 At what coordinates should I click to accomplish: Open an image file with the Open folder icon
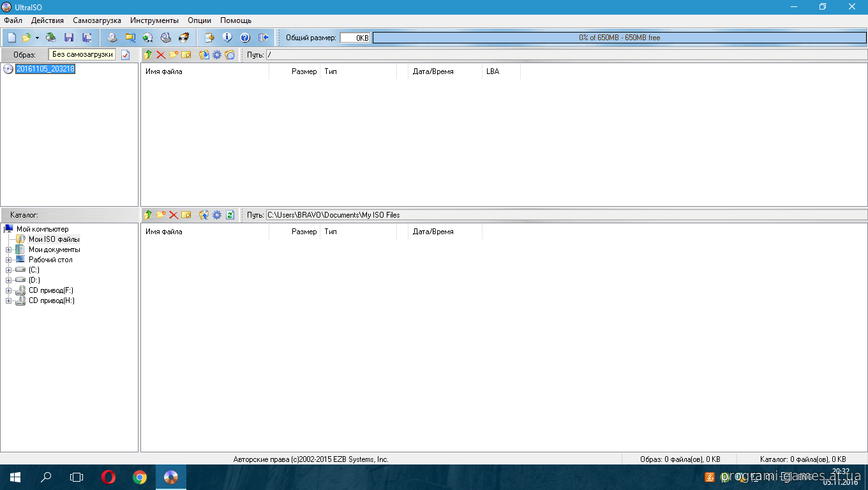(27, 38)
